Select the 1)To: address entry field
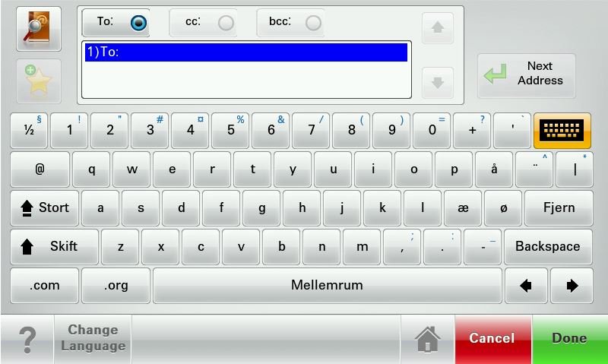Viewport: 608px width, 364px height. click(246, 52)
